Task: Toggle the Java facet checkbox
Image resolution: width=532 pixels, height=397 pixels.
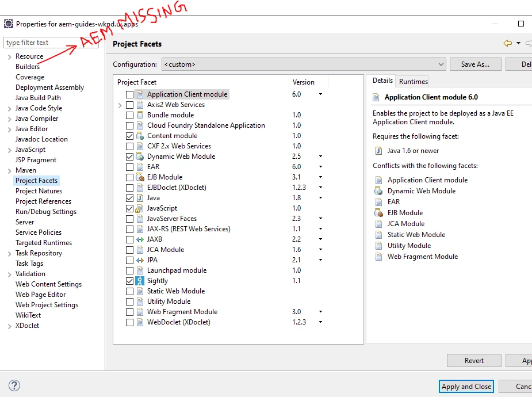Action: (x=129, y=198)
